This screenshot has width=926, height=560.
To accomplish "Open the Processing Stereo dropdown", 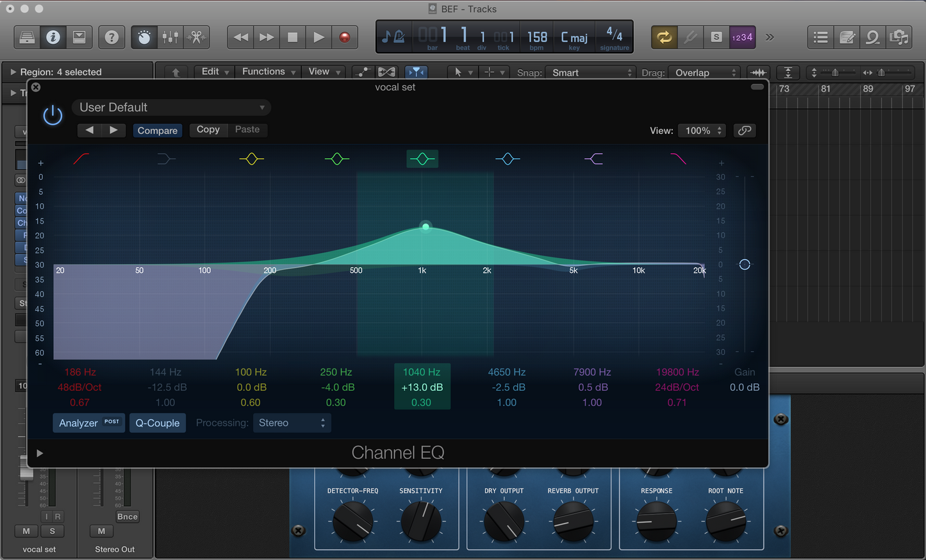I will [x=292, y=423].
